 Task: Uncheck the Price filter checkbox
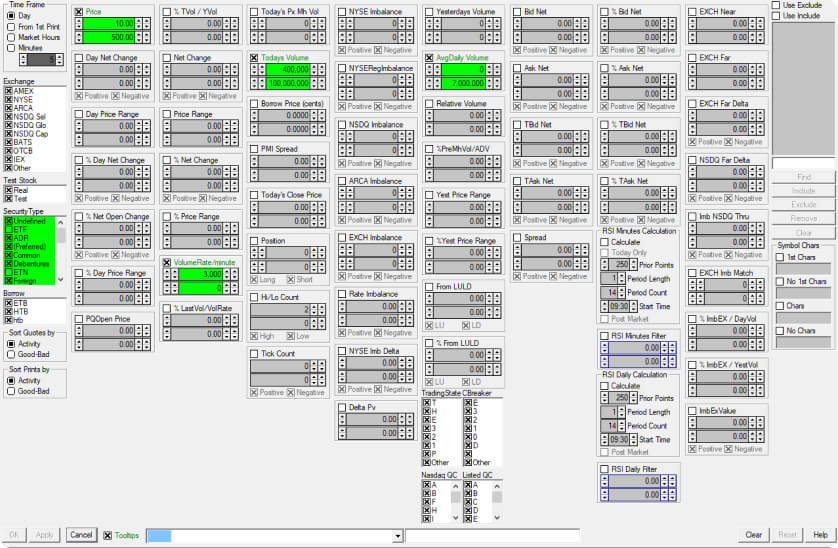click(x=80, y=11)
